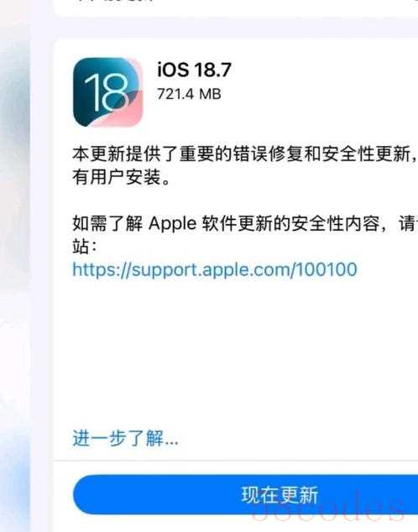
Task: Click the gap between the two cards
Action: [x=236, y=28]
